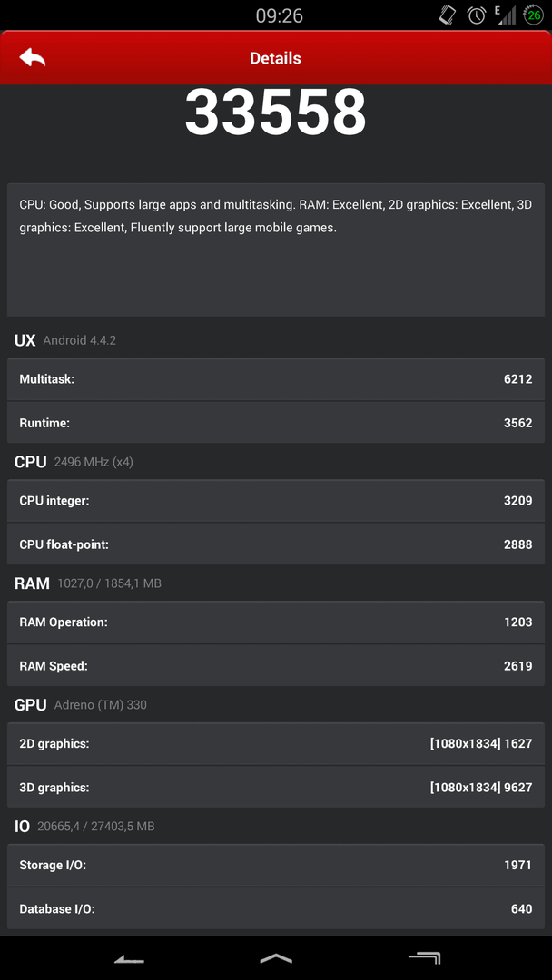Tap the performance summary text box
The height and width of the screenshot is (980, 552).
[276, 250]
